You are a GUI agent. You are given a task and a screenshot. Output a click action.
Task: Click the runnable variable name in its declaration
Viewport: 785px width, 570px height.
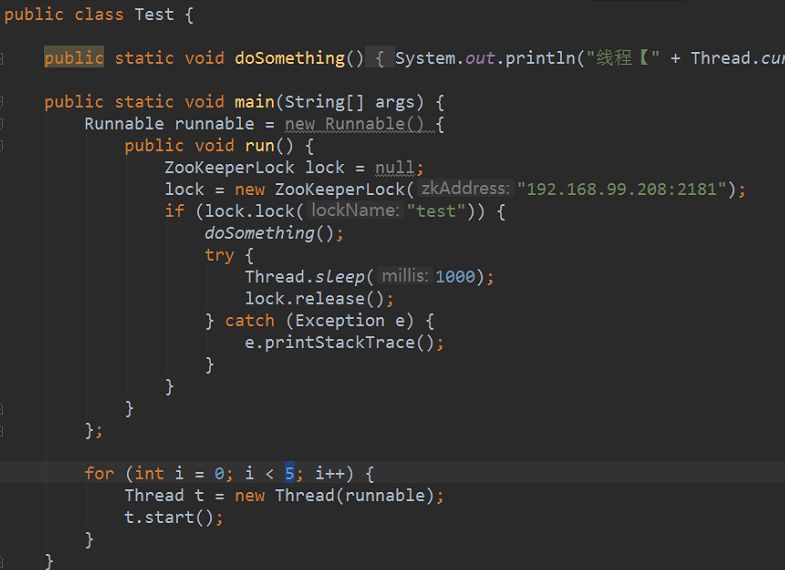point(214,124)
